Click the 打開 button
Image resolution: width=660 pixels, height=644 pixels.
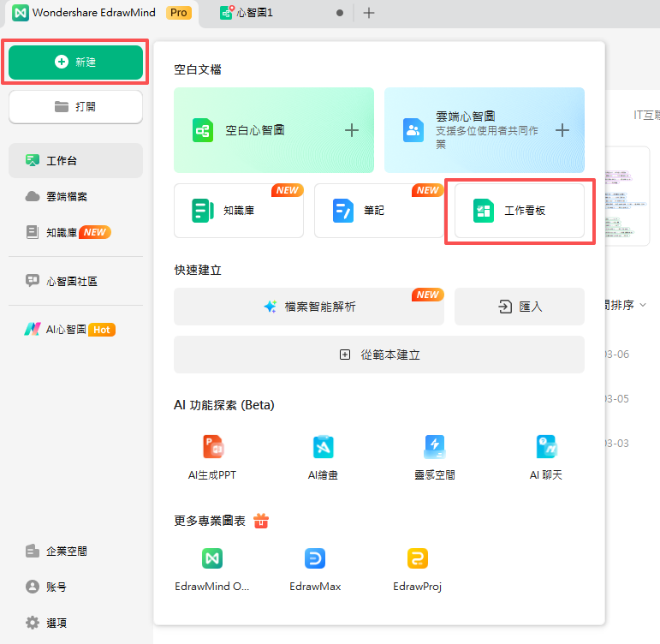click(x=76, y=107)
